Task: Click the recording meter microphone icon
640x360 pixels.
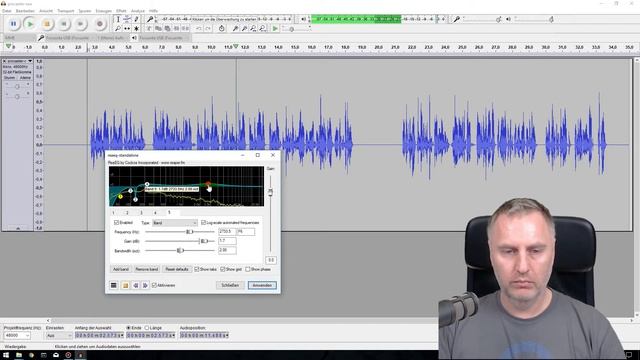Action: pyautogui.click(x=150, y=19)
